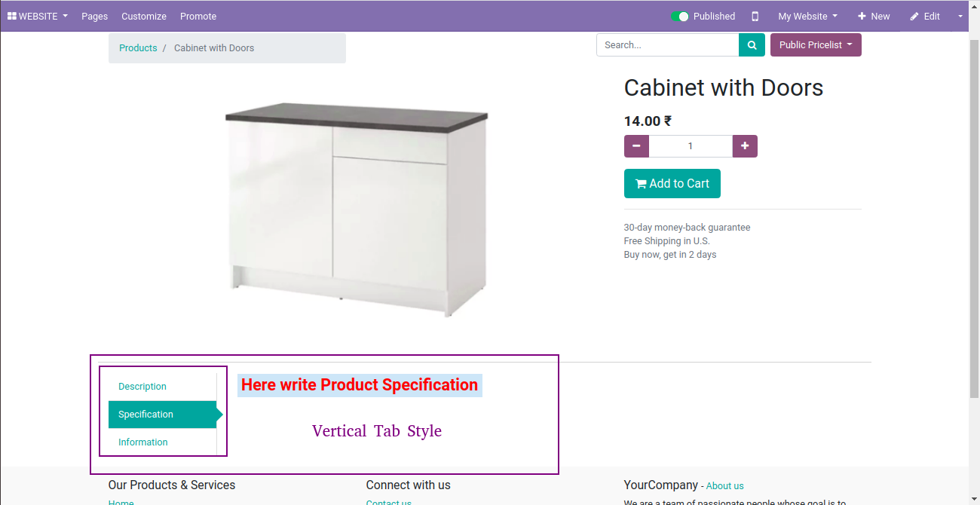Open the mobile preview phone icon
Viewport: 980px width, 505px height.
pyautogui.click(x=755, y=16)
